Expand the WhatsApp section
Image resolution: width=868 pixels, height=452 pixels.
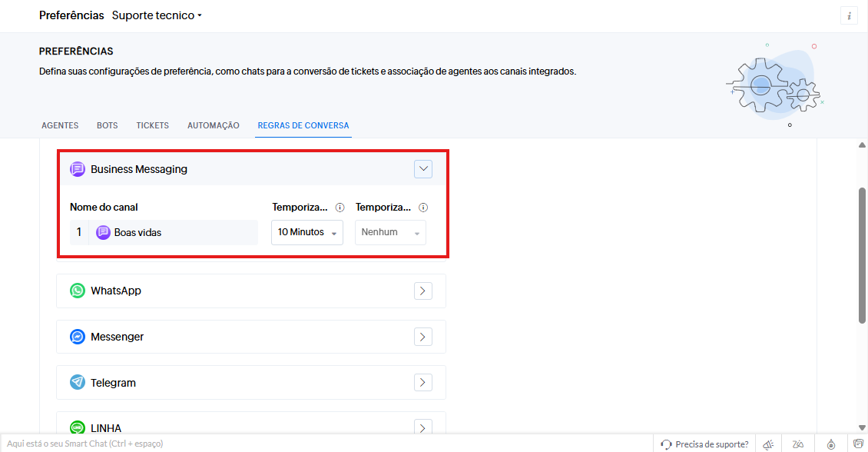(422, 291)
